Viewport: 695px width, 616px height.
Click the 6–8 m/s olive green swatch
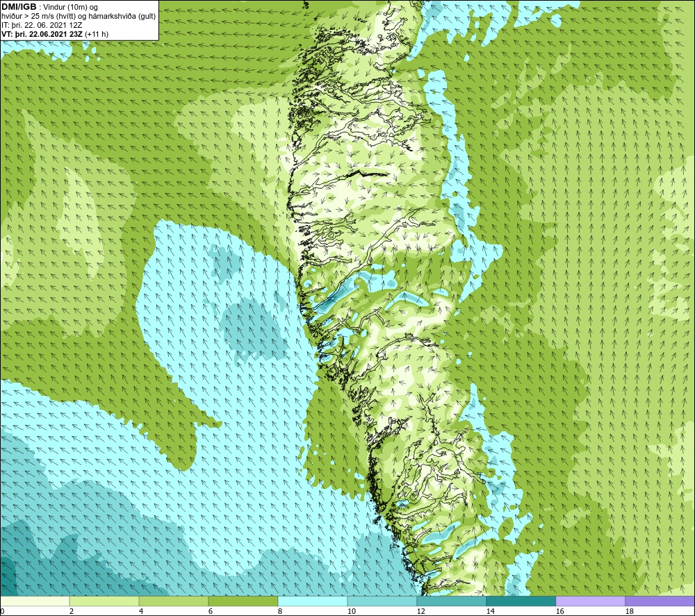pyautogui.click(x=243, y=601)
